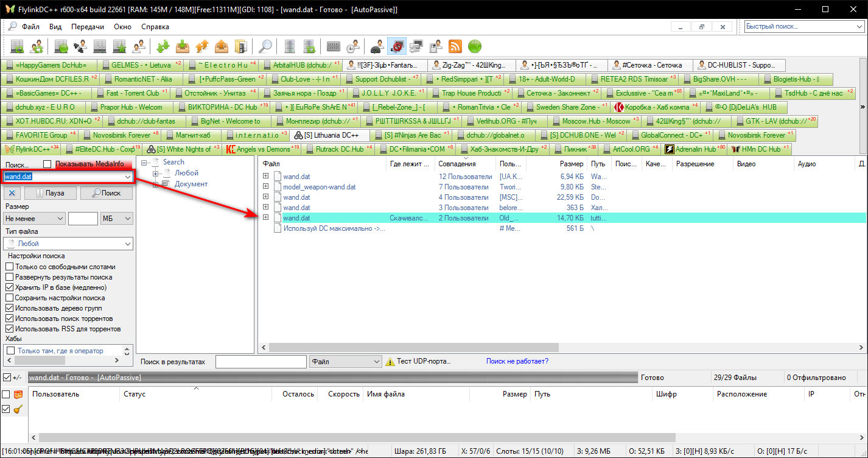The image size is (868, 458).
Task: Click the magnifying glass search toolbar icon
Action: (265, 46)
